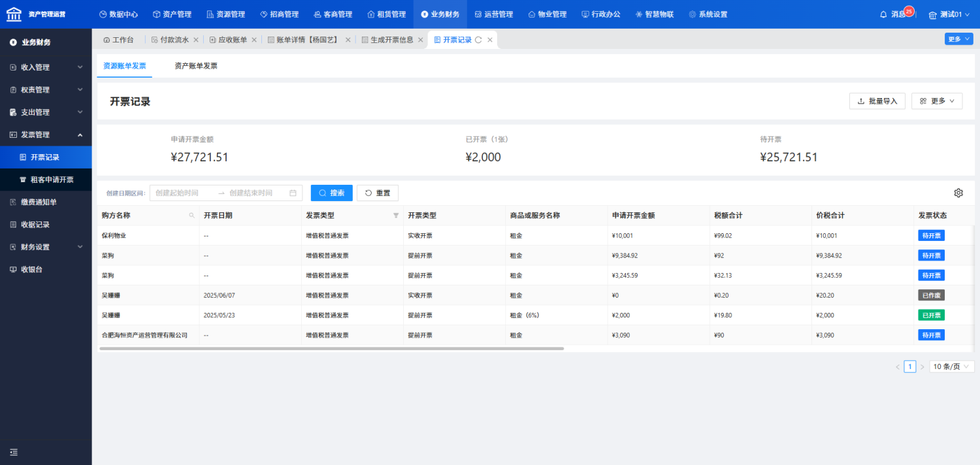Click search icon in 购方名称 column header
The height and width of the screenshot is (465, 980).
(x=191, y=216)
